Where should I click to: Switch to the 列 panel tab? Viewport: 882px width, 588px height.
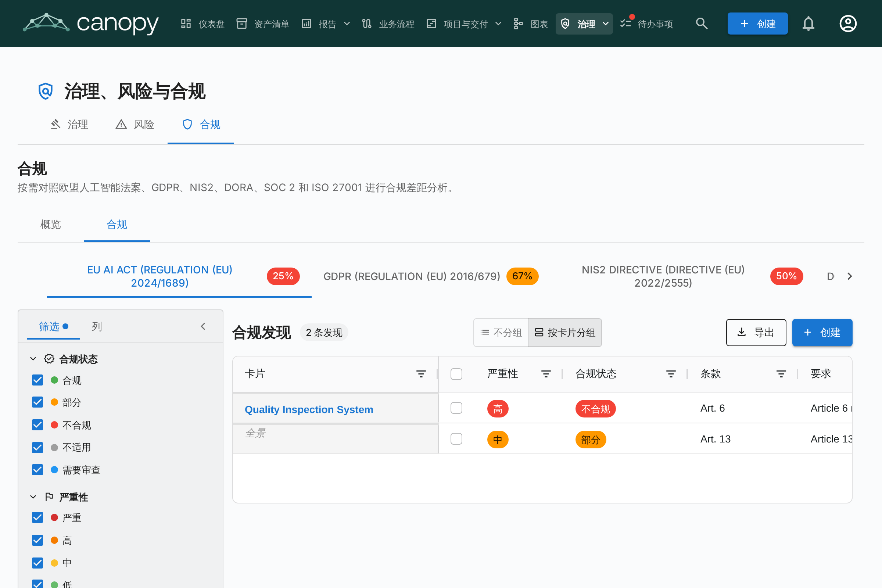coord(97,326)
